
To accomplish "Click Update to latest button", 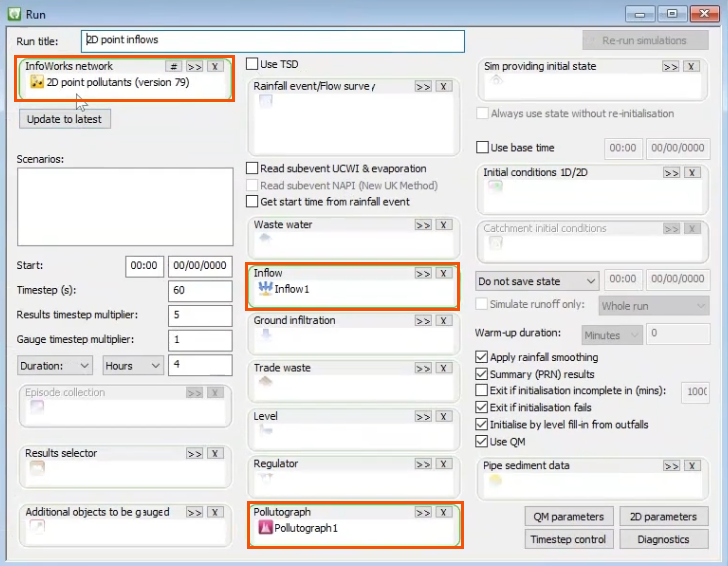I will pos(65,119).
